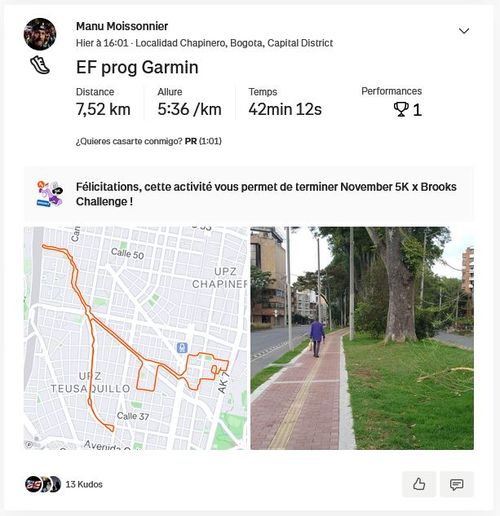Open the EF prog Garmin activity title
The image size is (500, 516).
(x=137, y=67)
